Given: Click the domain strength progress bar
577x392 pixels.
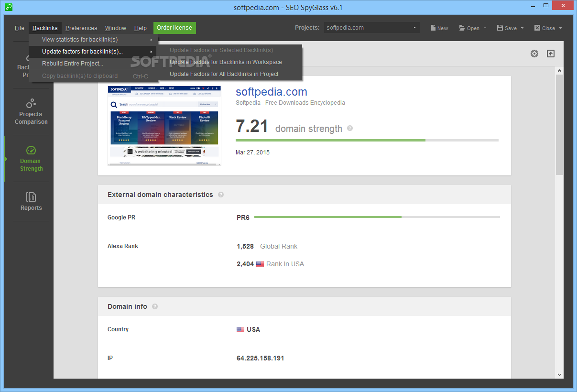Looking at the screenshot, I should click(x=367, y=140).
